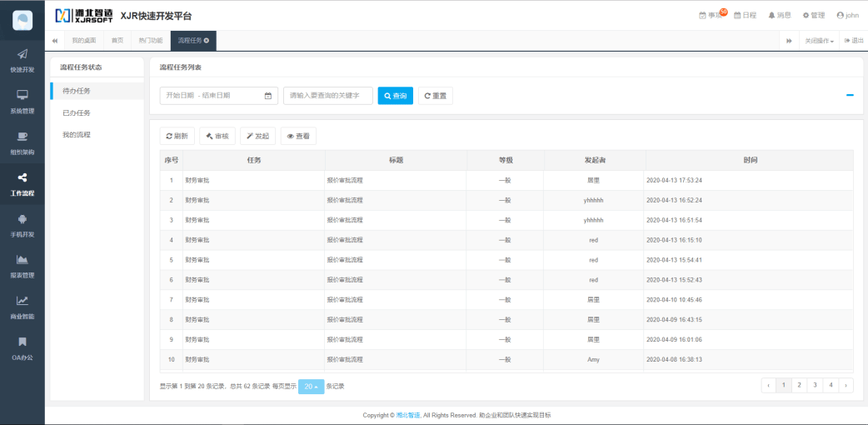
Task: Click the 刷新 refresh button
Action: pyautogui.click(x=177, y=137)
